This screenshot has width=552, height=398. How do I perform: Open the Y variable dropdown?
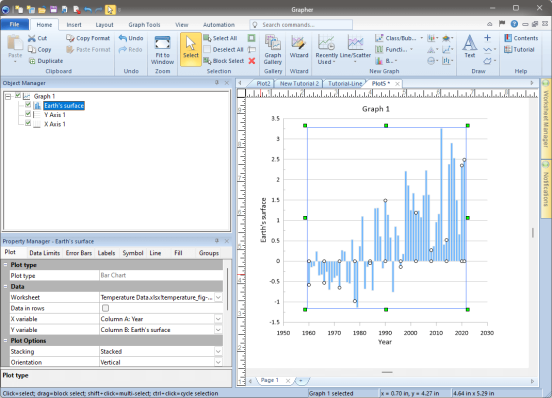pyautogui.click(x=218, y=330)
